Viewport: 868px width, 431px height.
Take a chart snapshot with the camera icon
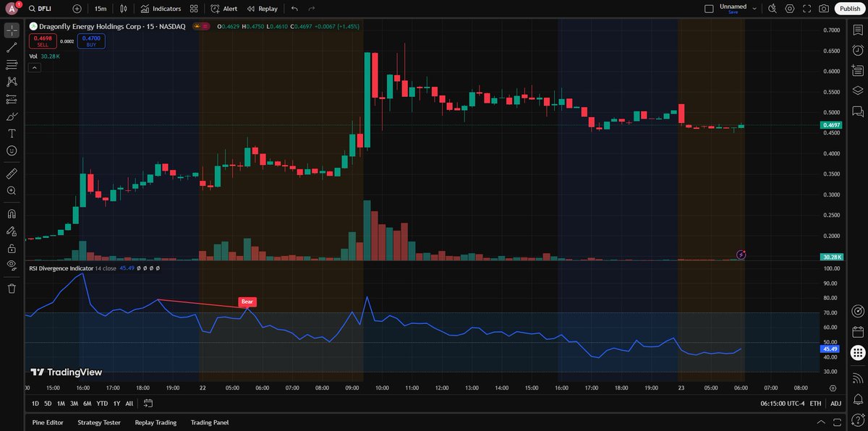click(825, 9)
